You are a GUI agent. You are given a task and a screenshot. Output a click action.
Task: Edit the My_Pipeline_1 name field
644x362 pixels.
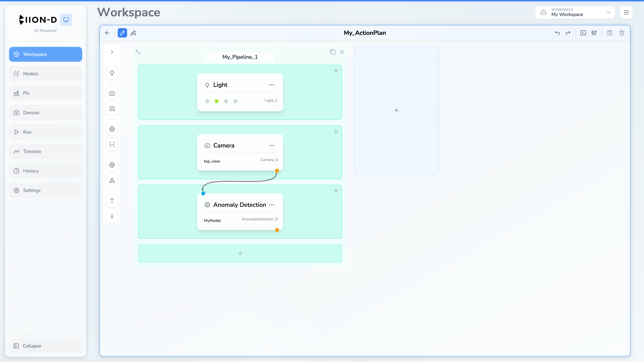(x=240, y=57)
